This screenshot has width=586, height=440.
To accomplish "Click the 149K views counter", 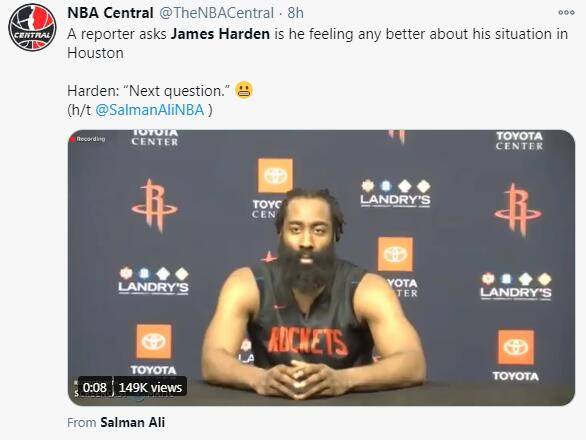I will click(x=150, y=387).
